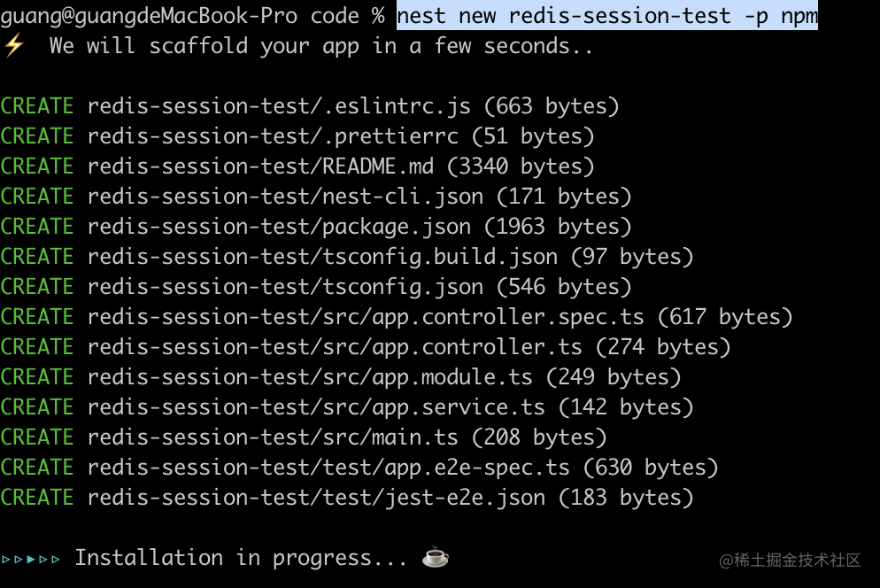Click the jest-e2e.json file path
Viewport: 880px width, 588px height.
tap(316, 498)
